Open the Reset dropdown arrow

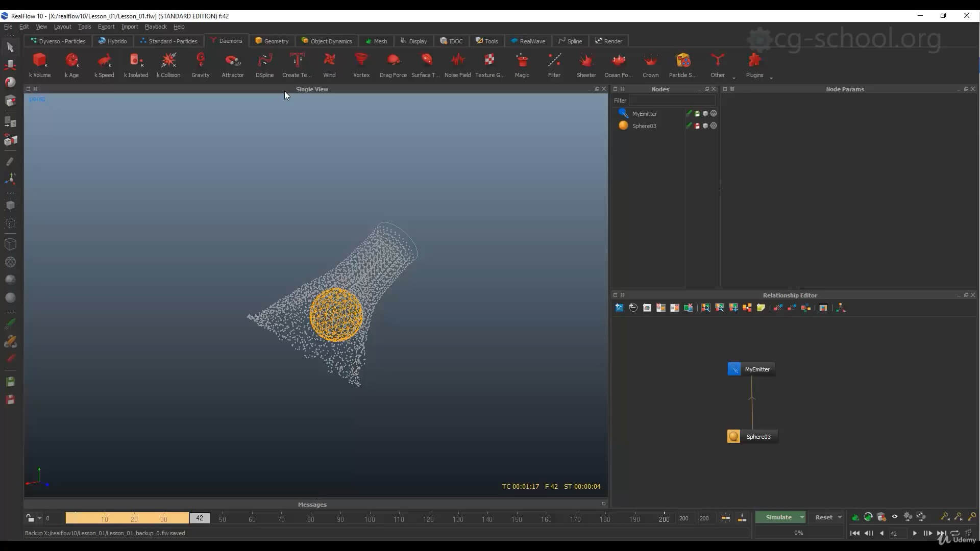(840, 517)
